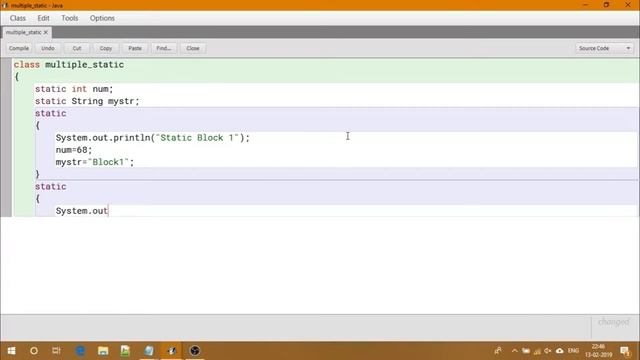Click the line 'static int num;'
The height and width of the screenshot is (360, 640).
click(74, 89)
